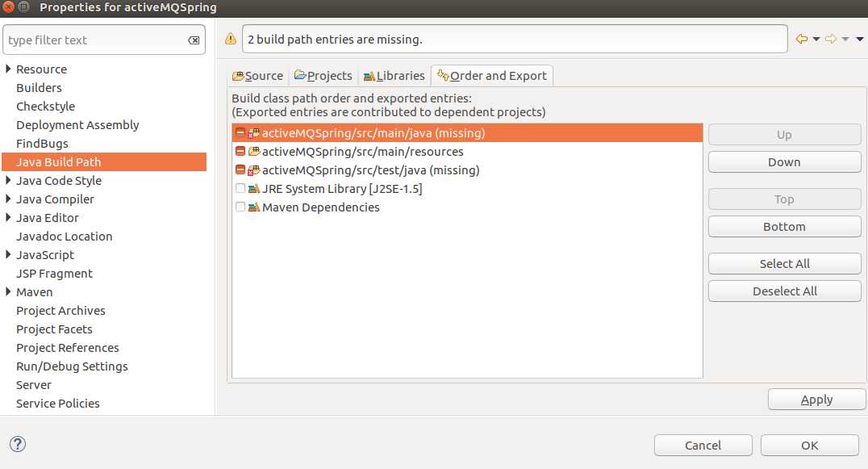Switch to the Libraries tab

point(394,76)
